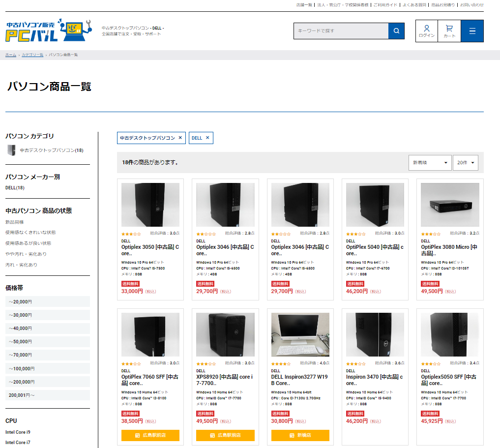This screenshot has width=500, height=448.
Task: Select the ～40,000円 price range
Action: [x=48, y=329]
